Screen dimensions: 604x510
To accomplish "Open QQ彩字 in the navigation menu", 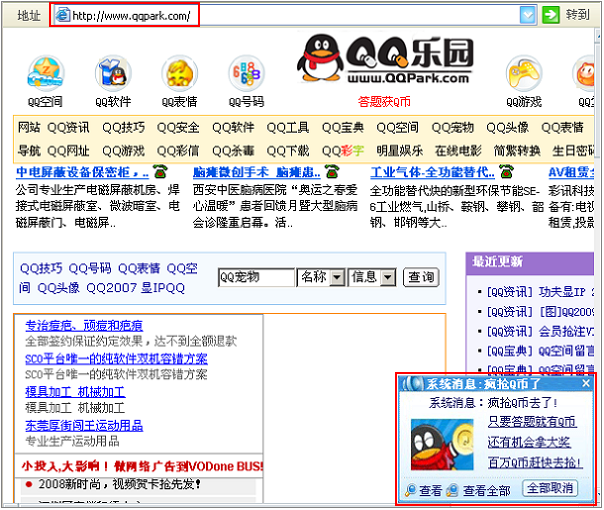I will (343, 151).
